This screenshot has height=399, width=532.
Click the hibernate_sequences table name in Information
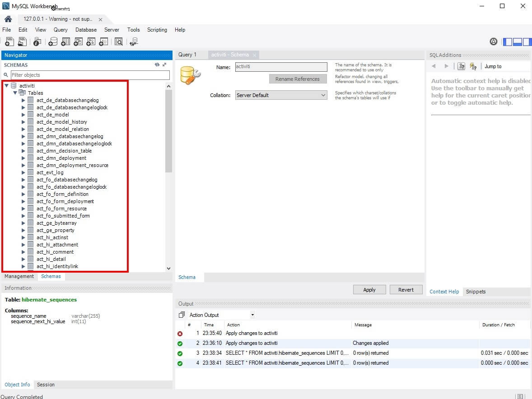49,300
